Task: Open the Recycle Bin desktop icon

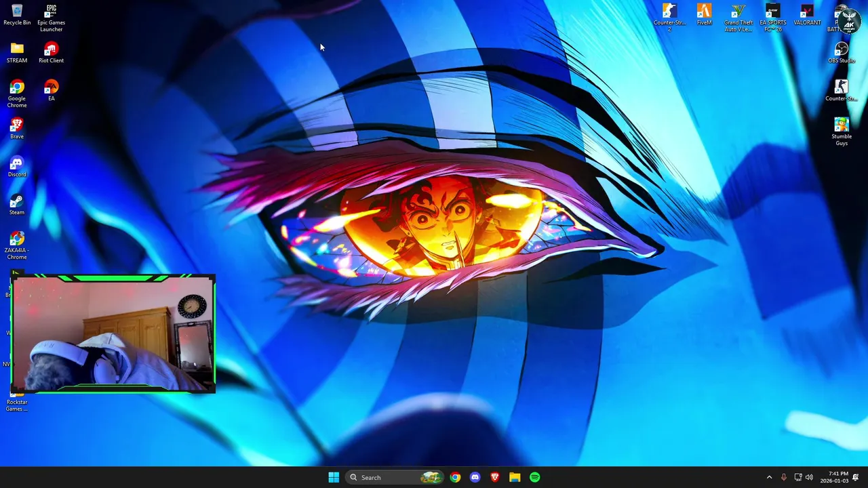Action: coord(17,14)
